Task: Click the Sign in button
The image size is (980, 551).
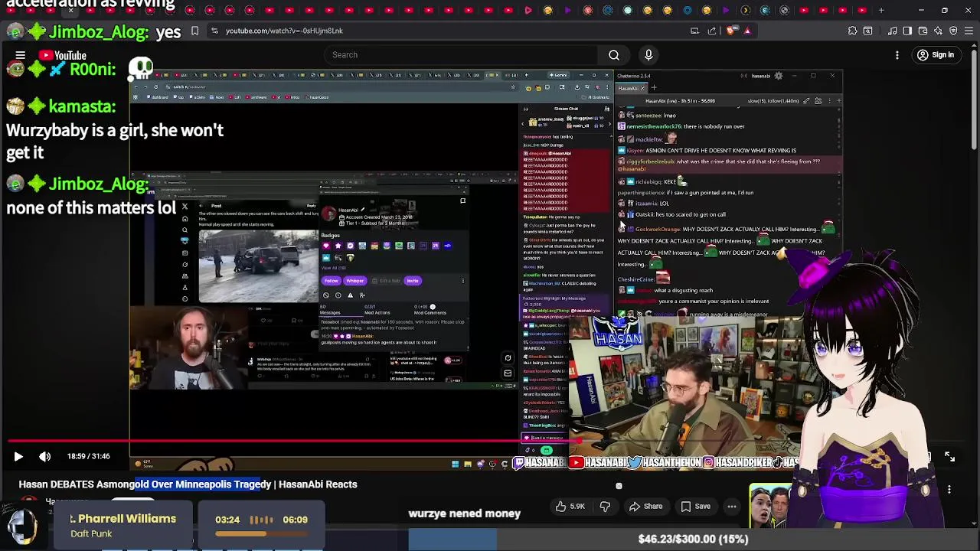Action: click(936, 55)
